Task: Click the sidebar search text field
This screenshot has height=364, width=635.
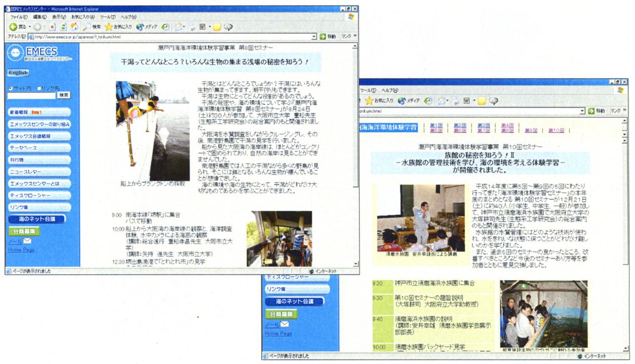Action: [x=32, y=96]
